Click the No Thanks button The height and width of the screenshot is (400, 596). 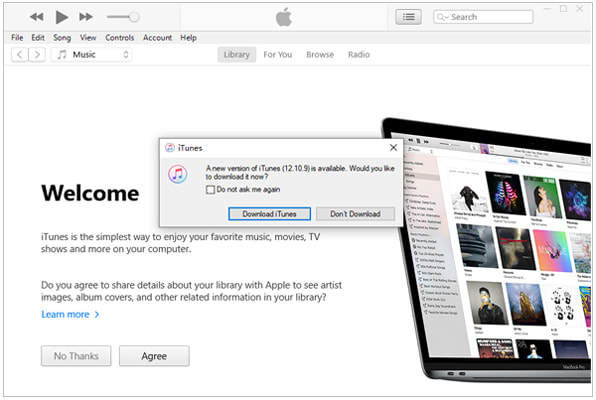coord(76,356)
